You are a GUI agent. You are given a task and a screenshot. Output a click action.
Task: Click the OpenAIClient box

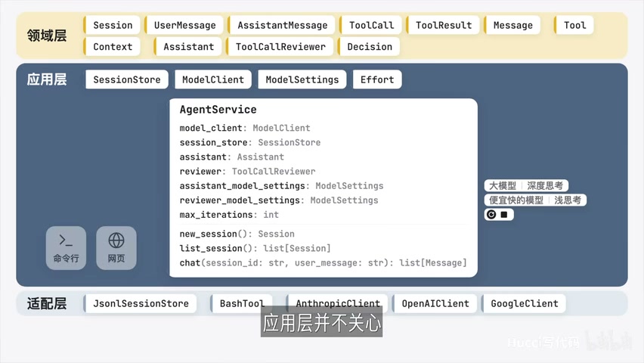pyautogui.click(x=435, y=303)
